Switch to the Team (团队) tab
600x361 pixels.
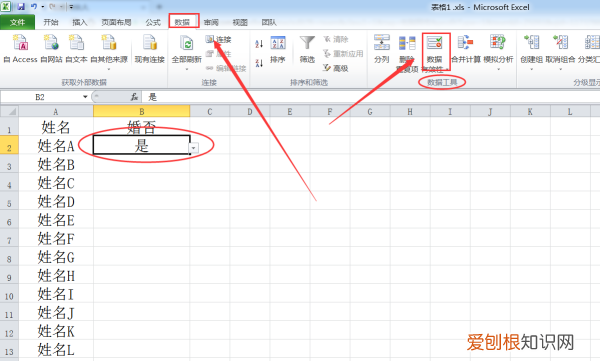click(x=269, y=22)
